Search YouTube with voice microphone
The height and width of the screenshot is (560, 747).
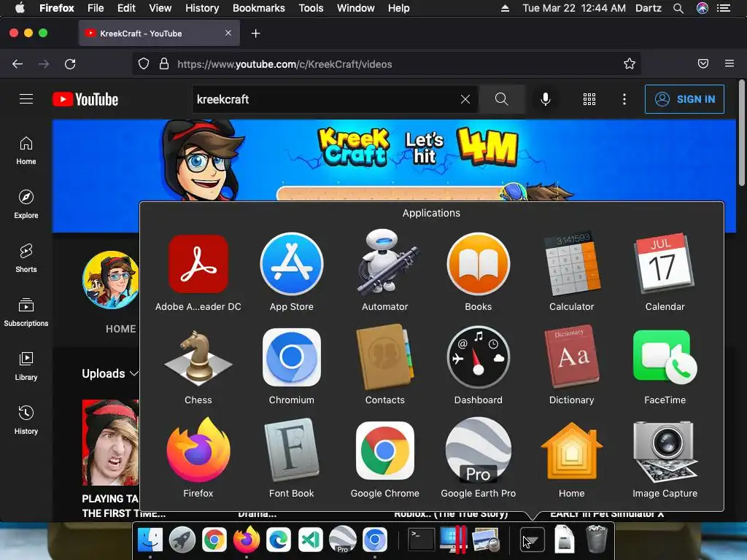pos(546,99)
